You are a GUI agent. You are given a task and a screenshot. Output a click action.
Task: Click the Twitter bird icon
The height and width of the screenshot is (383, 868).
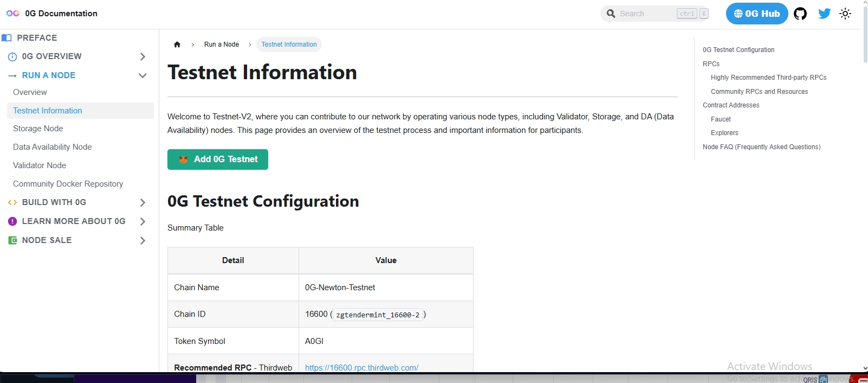[824, 14]
